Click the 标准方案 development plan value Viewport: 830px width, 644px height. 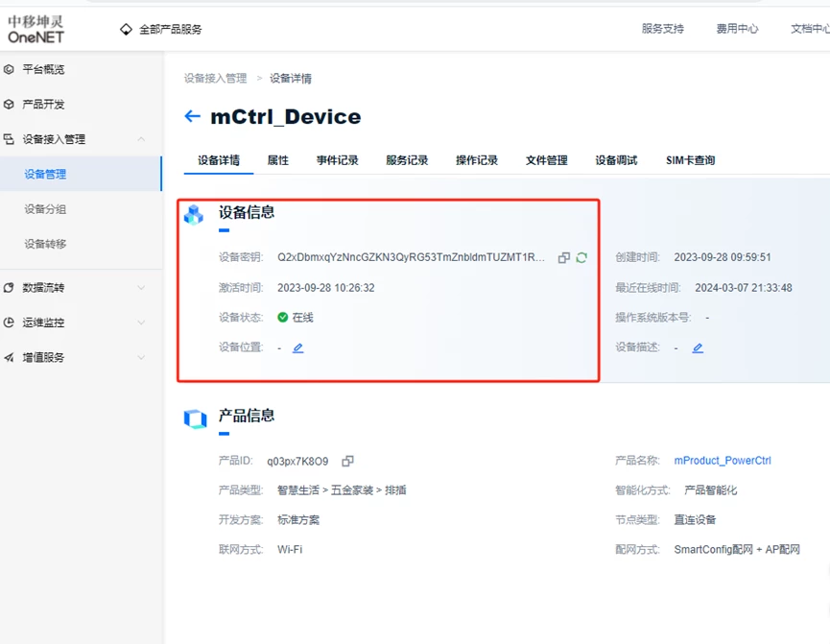click(x=298, y=520)
